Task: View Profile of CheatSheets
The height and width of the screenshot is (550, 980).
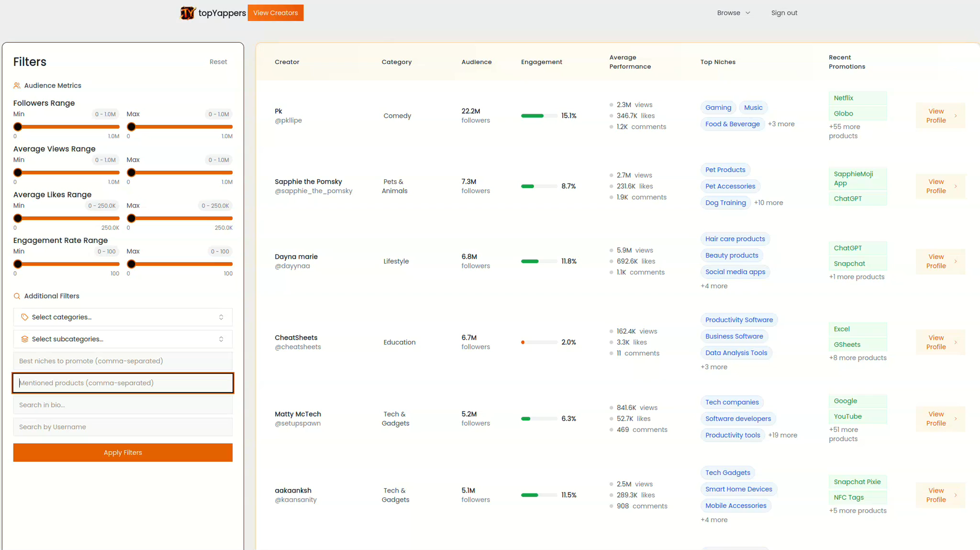Action: 940,342
